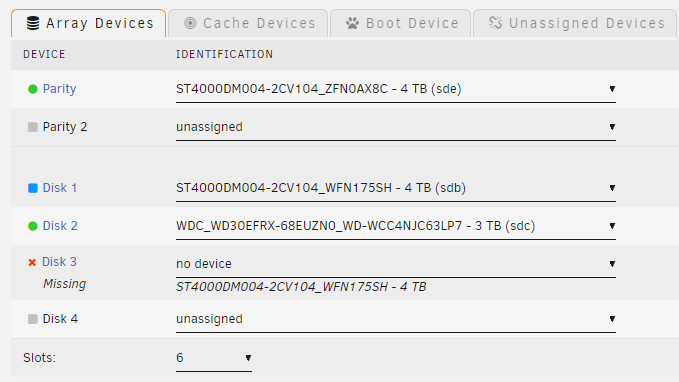Click the green status dot beside Disk 2
This screenshot has height=382, width=679.
click(32, 226)
